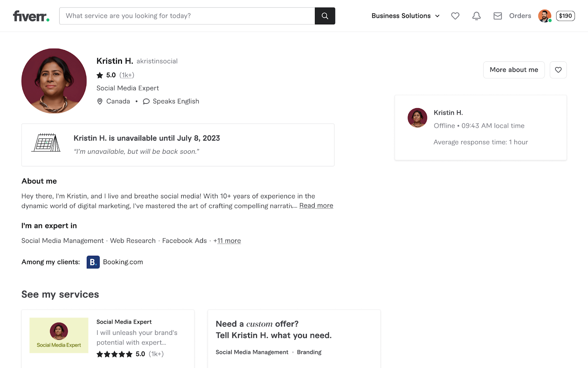588x368 pixels.
Task: Open the Social Media Expert gig thumbnail
Action: tap(59, 335)
